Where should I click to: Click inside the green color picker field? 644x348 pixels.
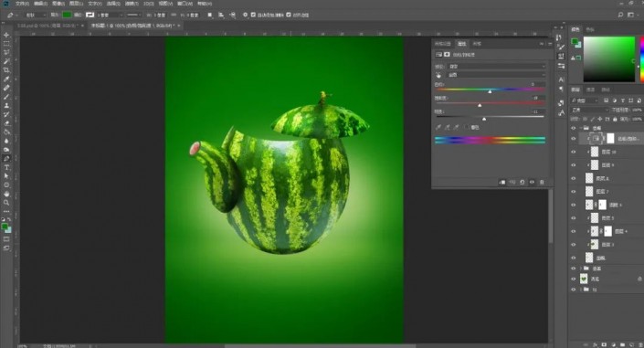[x=609, y=59]
